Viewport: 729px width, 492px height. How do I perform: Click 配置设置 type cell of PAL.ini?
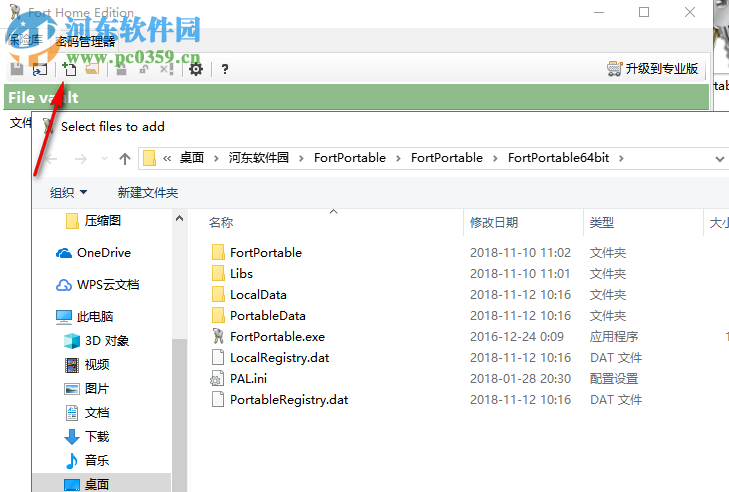(614, 379)
